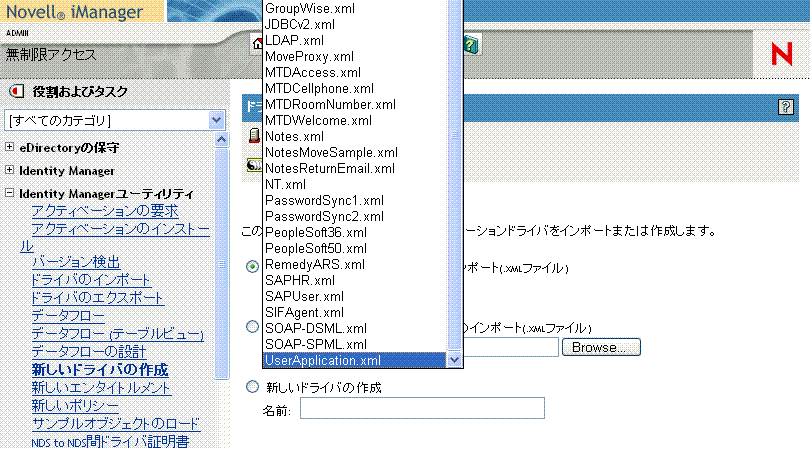Open サンプルオブジェクトのロード link
The width and height of the screenshot is (810, 449).
coord(116,424)
